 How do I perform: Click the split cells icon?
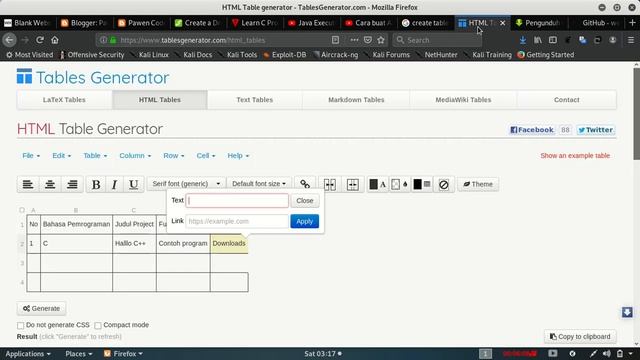point(353,184)
